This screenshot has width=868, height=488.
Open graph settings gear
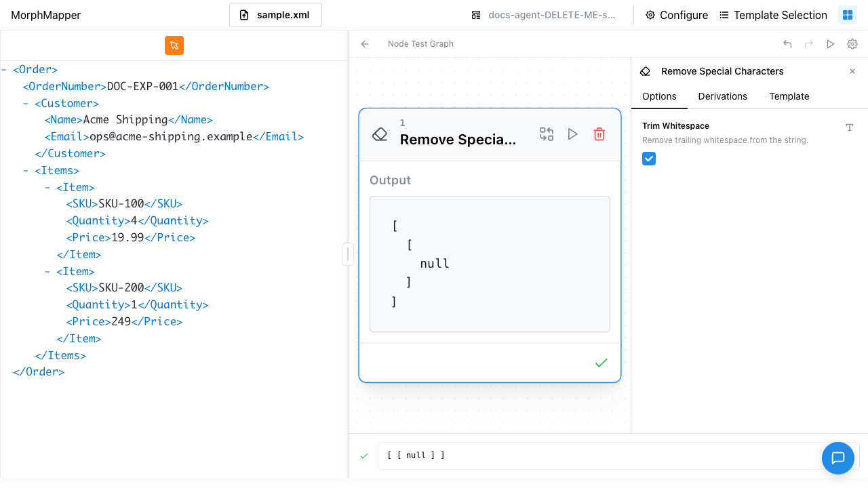click(852, 44)
